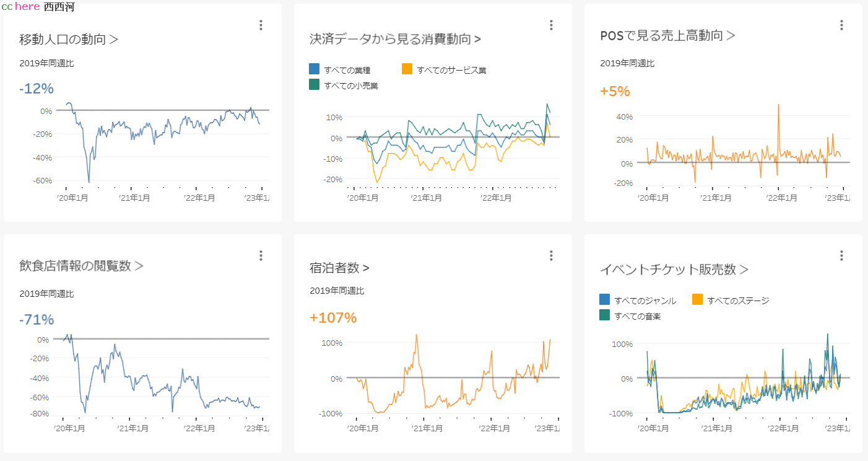Click the blue すべての業種 legend swatch

click(x=314, y=69)
